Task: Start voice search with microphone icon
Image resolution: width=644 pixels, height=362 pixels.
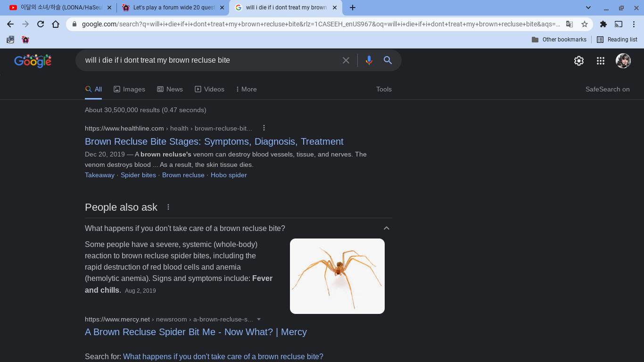Action: (369, 60)
